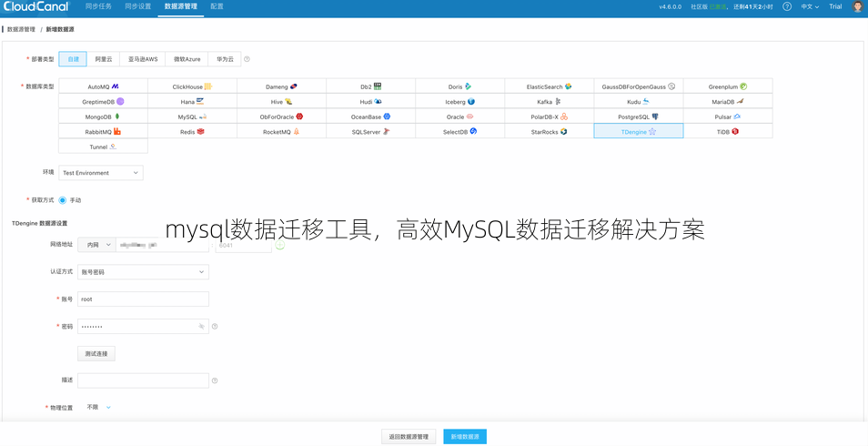This screenshot has width=868, height=446.
Task: Choose 华为云 deployment type
Action: point(225,59)
